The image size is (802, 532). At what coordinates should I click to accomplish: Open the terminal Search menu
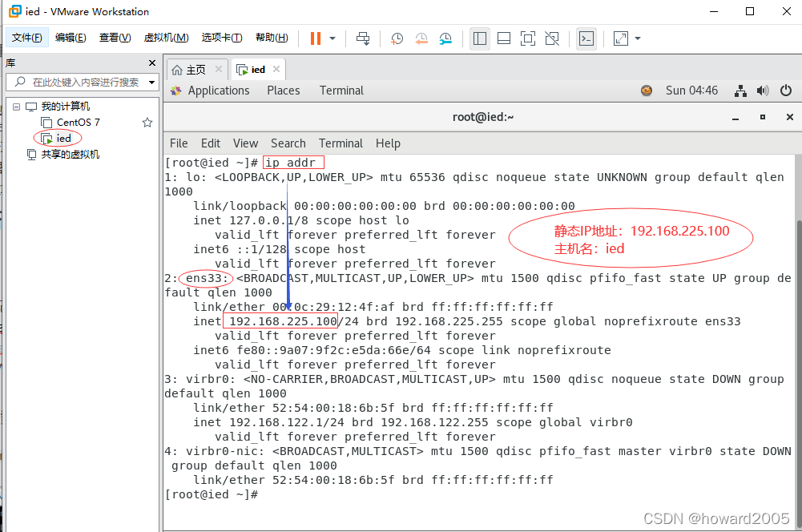tap(288, 143)
